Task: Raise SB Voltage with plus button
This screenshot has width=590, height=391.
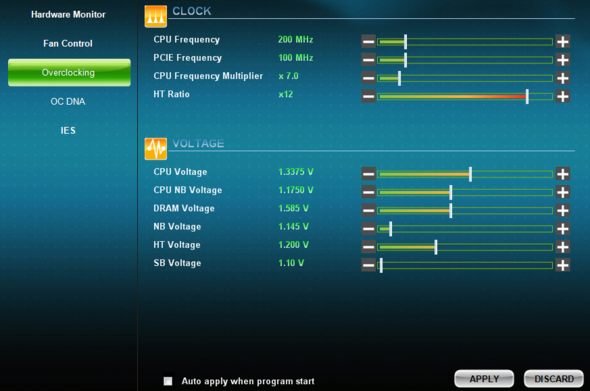Action: pos(563,265)
